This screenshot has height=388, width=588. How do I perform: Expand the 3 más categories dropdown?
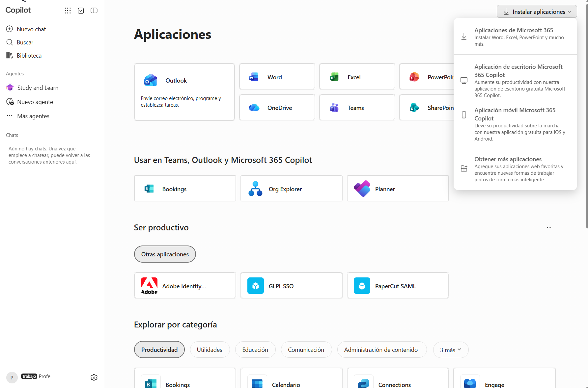pyautogui.click(x=451, y=349)
